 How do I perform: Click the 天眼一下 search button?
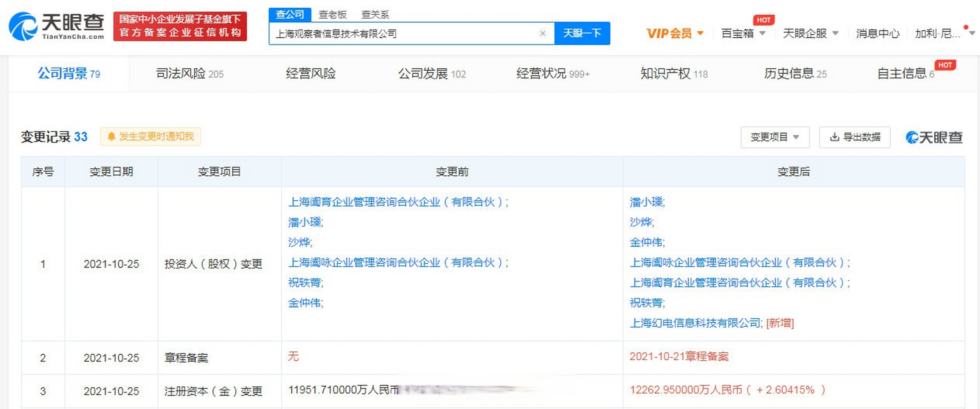tap(582, 34)
